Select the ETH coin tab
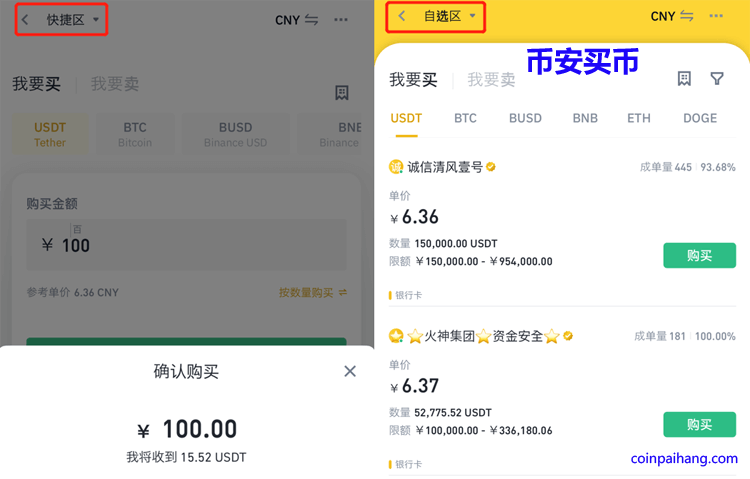 (639, 118)
